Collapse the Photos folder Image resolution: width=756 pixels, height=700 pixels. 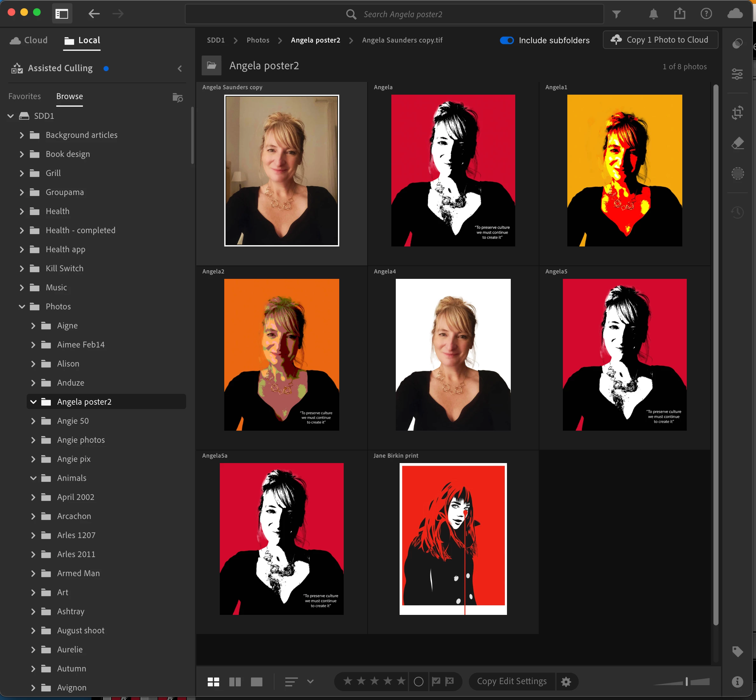pyautogui.click(x=22, y=306)
